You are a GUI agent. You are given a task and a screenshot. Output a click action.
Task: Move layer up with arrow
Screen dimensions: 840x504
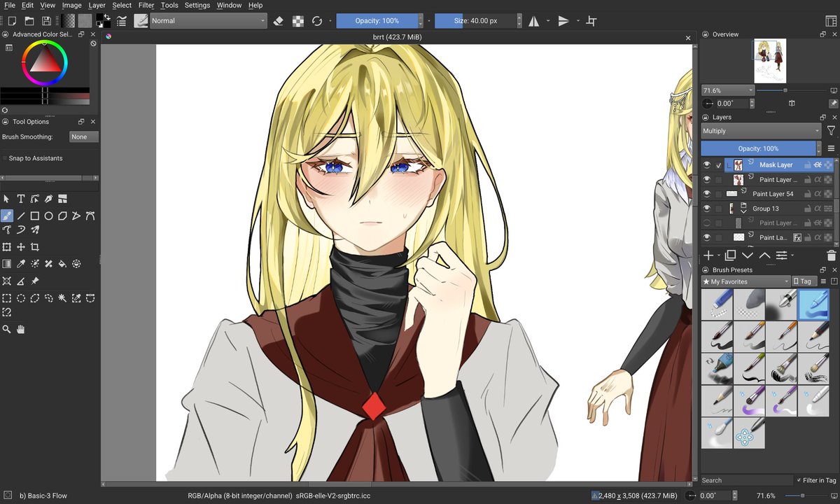(764, 255)
